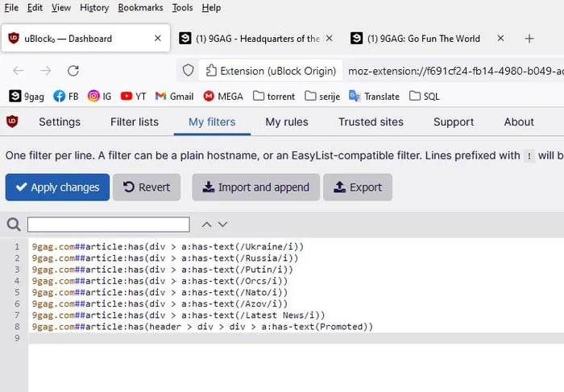
Task: Jump to previous search match arrow
Action: 206,225
